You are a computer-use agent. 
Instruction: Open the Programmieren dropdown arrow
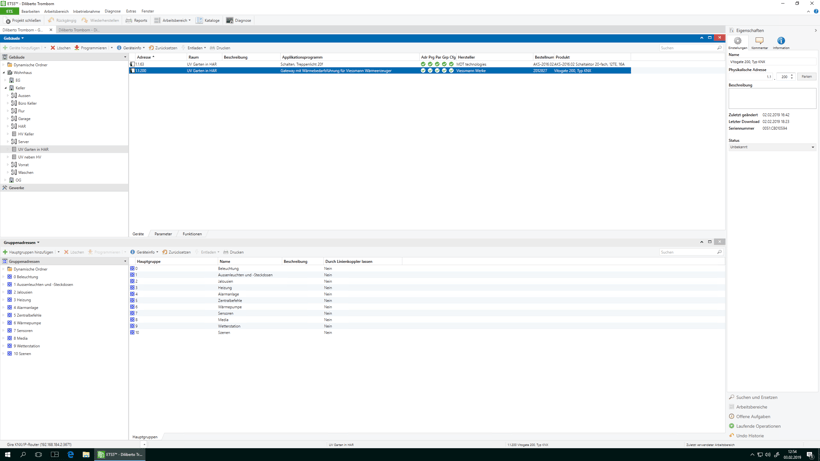111,48
